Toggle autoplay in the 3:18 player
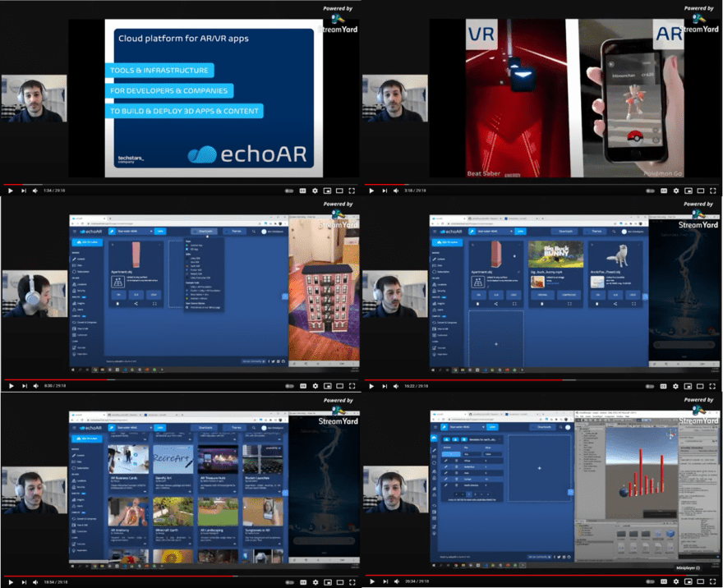723x588 pixels. click(x=650, y=191)
